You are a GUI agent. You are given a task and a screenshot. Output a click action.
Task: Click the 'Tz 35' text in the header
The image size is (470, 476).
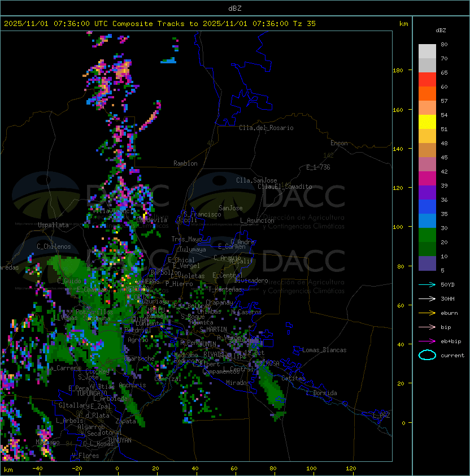tap(304, 24)
